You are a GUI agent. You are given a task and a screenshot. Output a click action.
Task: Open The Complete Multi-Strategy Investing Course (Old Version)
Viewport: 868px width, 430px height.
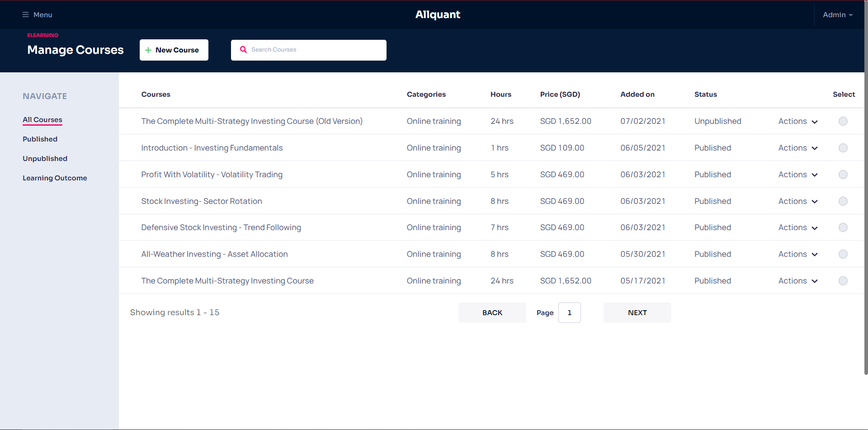pos(252,121)
